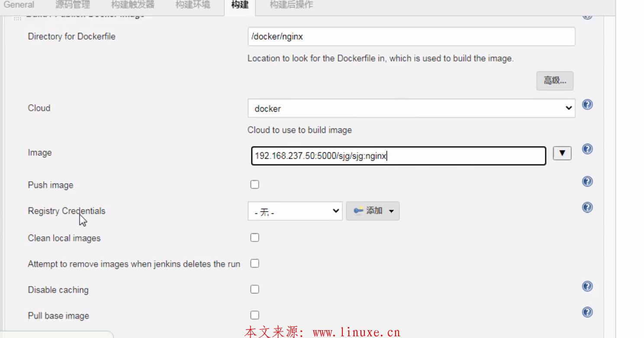The width and height of the screenshot is (644, 338).
Task: Show help for Disable caching
Action: (x=587, y=286)
